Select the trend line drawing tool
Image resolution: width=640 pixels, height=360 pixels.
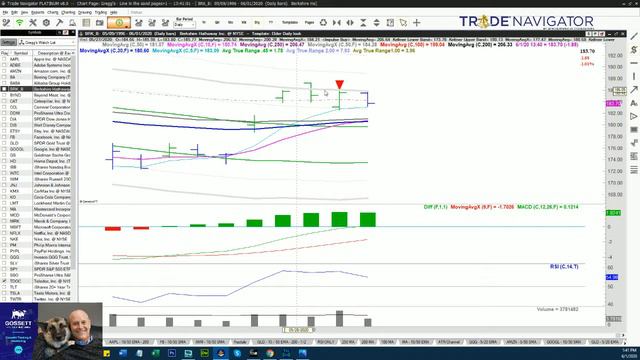tap(634, 36)
